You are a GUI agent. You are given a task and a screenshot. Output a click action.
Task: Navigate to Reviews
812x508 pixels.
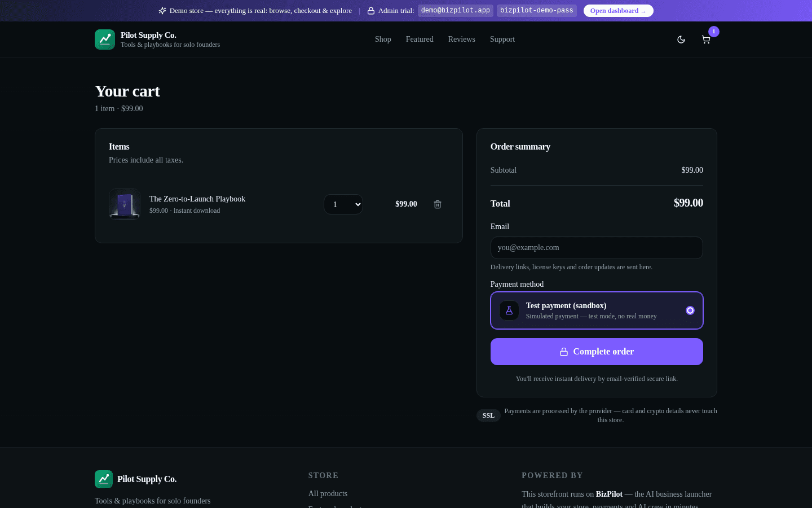click(462, 40)
